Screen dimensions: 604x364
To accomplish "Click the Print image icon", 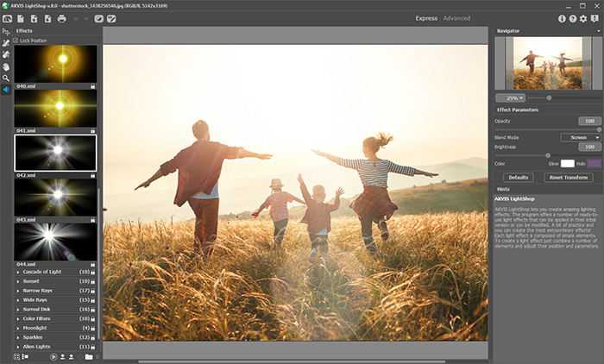I will pyautogui.click(x=61, y=18).
